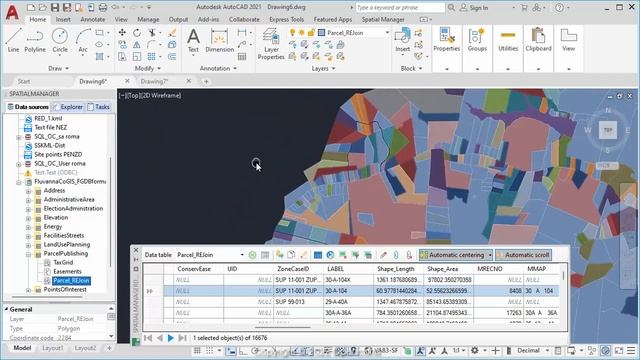Click the data table horizontal scrollbar
The width and height of the screenshot is (640, 360).
[x=282, y=327]
